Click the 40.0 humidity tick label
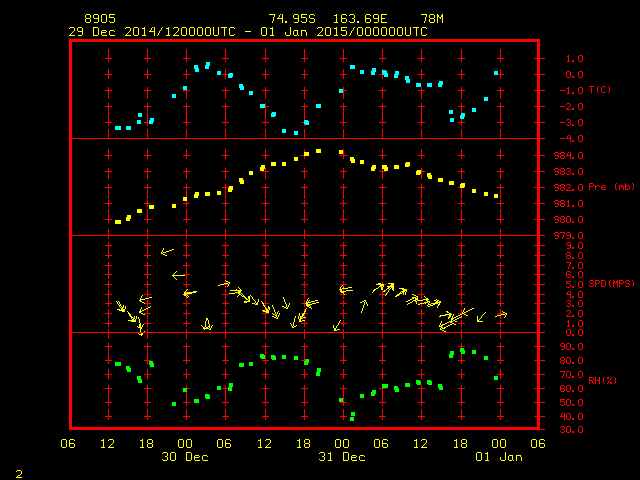 [571, 417]
